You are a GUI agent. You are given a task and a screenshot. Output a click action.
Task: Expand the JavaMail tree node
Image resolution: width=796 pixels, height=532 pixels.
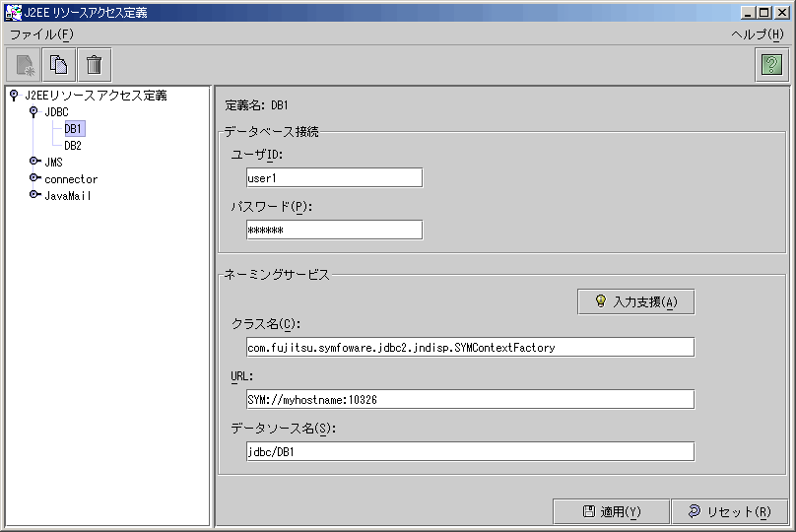point(34,194)
